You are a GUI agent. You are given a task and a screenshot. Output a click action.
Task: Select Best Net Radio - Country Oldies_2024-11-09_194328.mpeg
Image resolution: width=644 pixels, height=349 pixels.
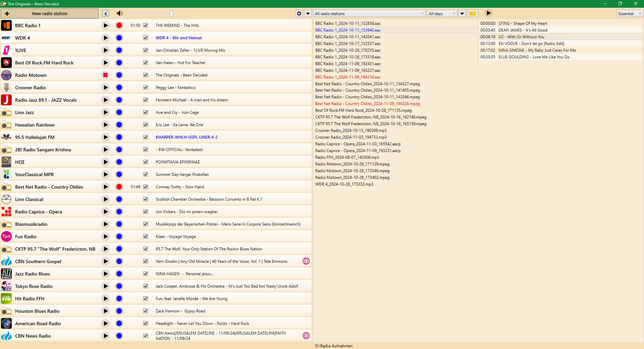click(x=368, y=104)
